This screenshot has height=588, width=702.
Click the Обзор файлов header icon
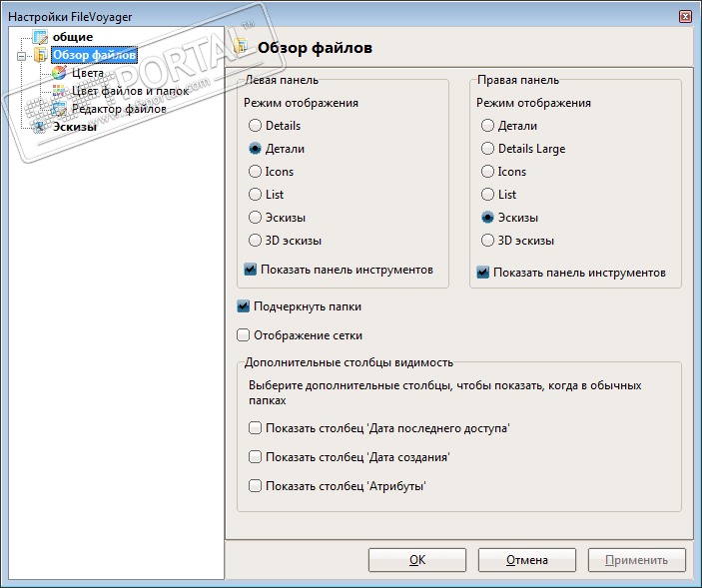click(x=241, y=46)
